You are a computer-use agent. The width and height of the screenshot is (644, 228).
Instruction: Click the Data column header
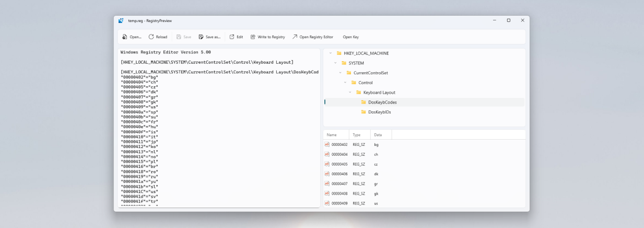coord(378,135)
